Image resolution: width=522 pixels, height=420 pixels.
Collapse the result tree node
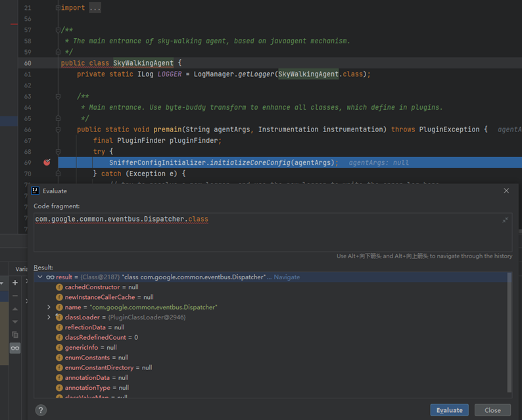pos(40,277)
